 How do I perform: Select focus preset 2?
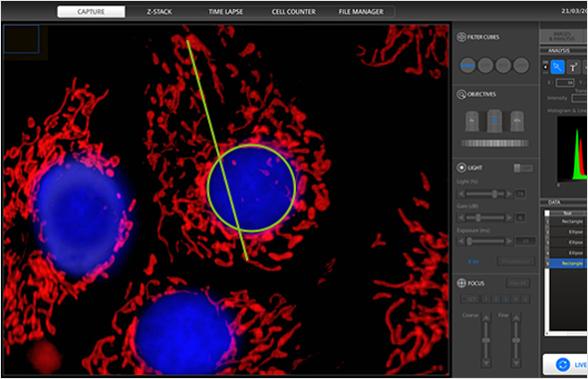pyautogui.click(x=495, y=299)
